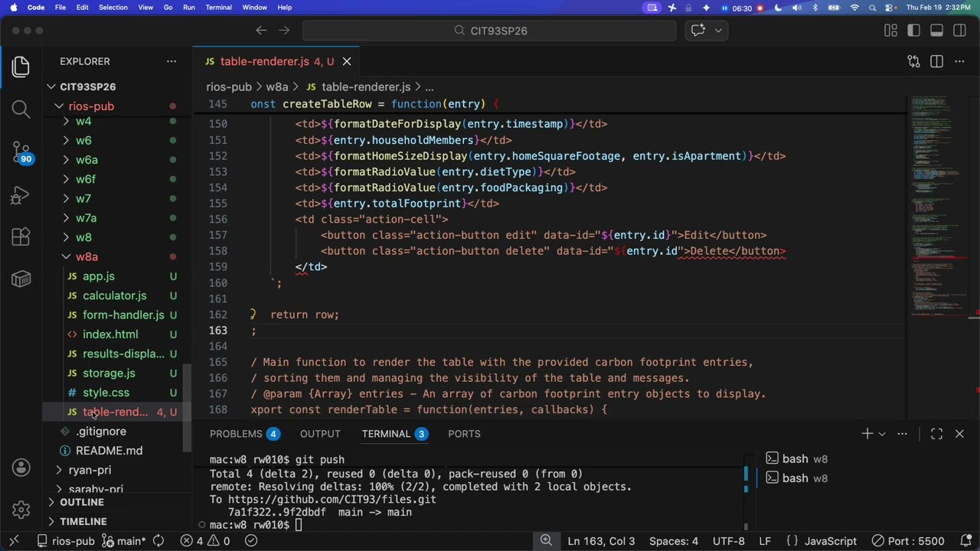
Task: Toggle the Primary Side Bar visibility
Action: [x=913, y=31]
